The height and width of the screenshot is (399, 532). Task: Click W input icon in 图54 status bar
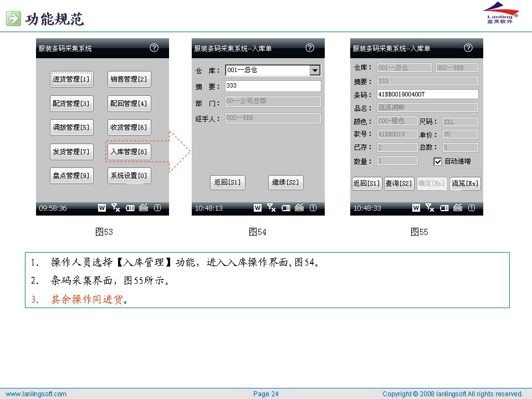click(258, 208)
